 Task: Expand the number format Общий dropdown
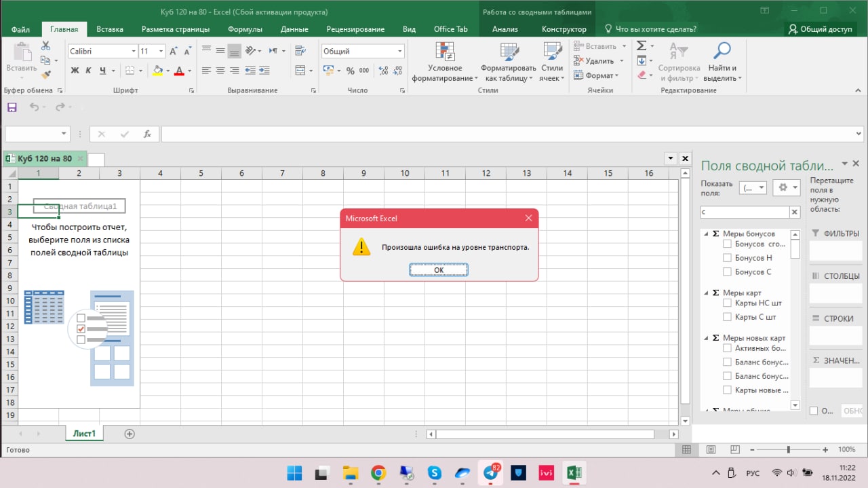coord(399,52)
